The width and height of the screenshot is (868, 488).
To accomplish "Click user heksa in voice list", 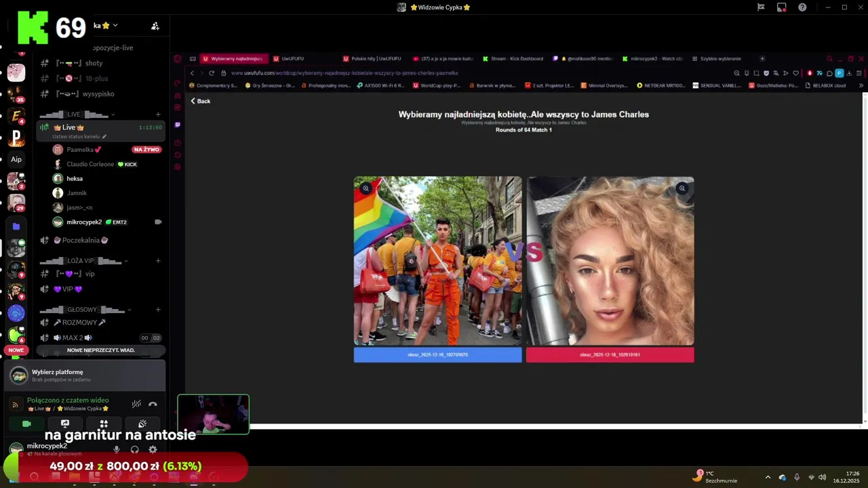I will 75,179.
